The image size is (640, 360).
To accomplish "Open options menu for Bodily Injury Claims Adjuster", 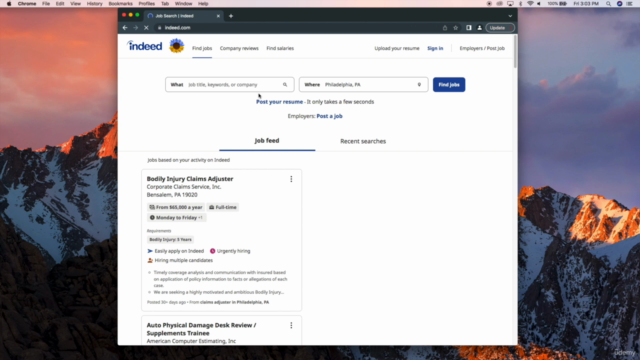I will (291, 179).
